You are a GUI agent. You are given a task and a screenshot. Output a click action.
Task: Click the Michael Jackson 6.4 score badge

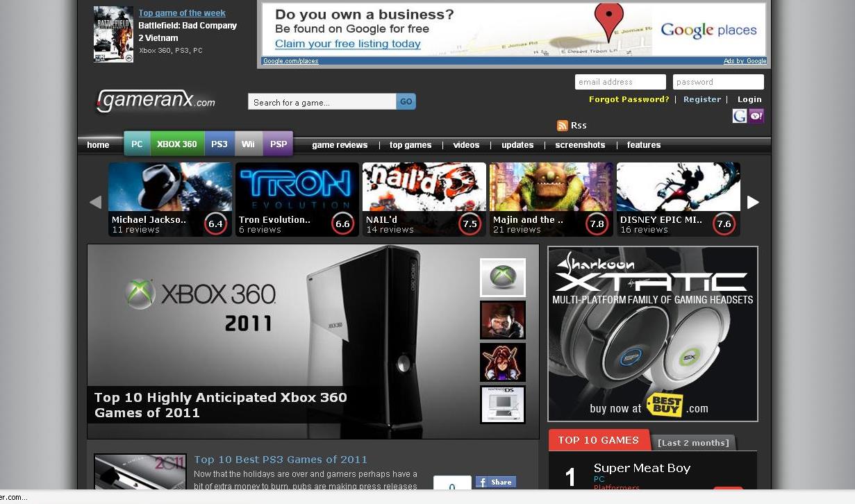pos(215,224)
